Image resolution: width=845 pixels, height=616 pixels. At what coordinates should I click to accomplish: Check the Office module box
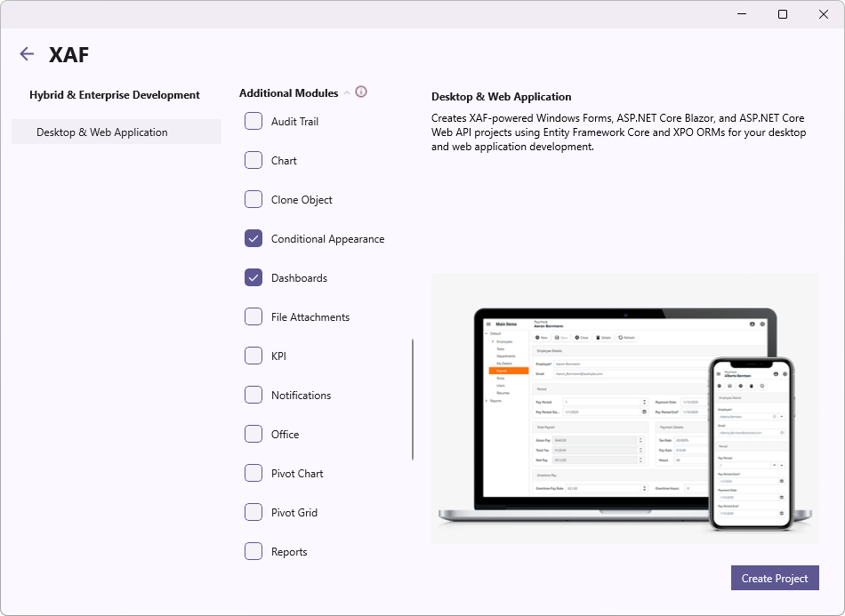pos(253,435)
